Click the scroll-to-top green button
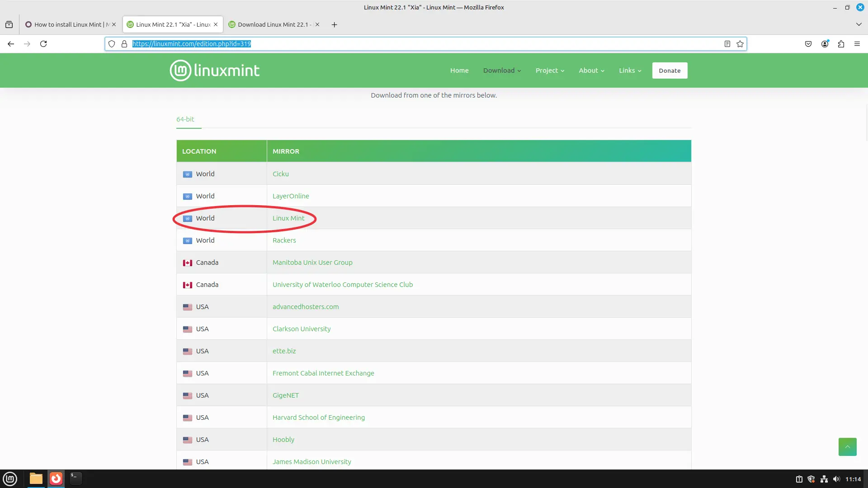This screenshot has height=488, width=868. [x=847, y=447]
